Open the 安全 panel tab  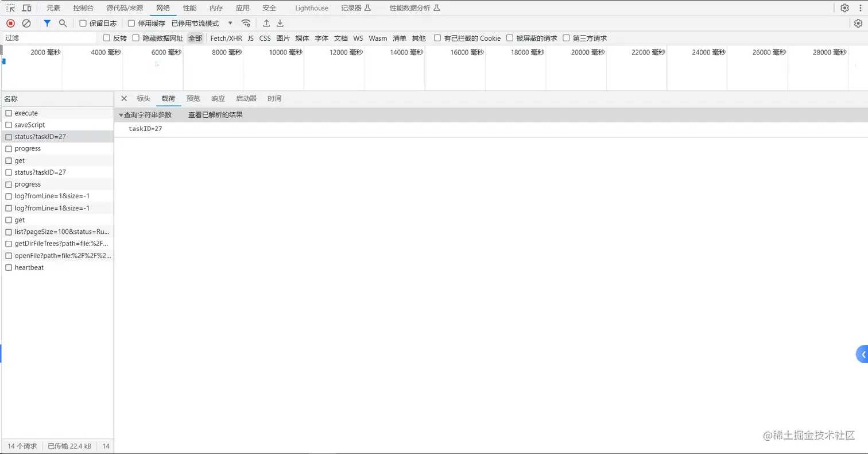click(269, 8)
